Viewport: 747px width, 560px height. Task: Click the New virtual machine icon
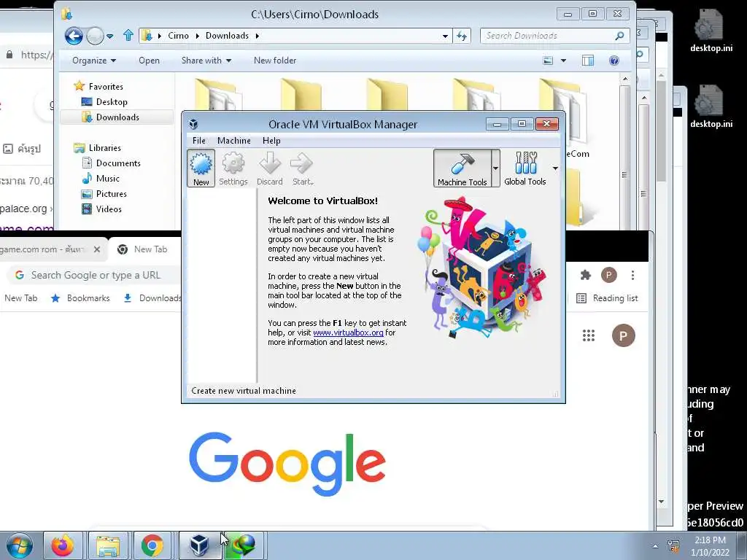point(201,168)
